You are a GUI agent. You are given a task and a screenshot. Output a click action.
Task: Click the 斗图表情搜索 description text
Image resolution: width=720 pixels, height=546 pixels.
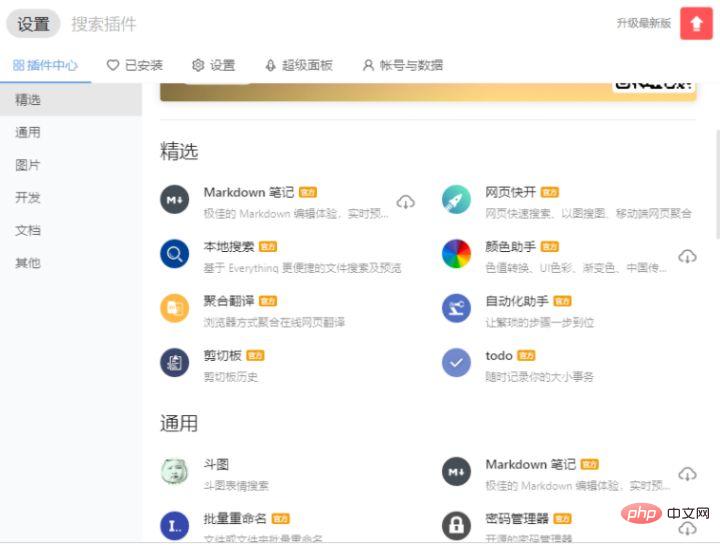[x=236, y=486]
